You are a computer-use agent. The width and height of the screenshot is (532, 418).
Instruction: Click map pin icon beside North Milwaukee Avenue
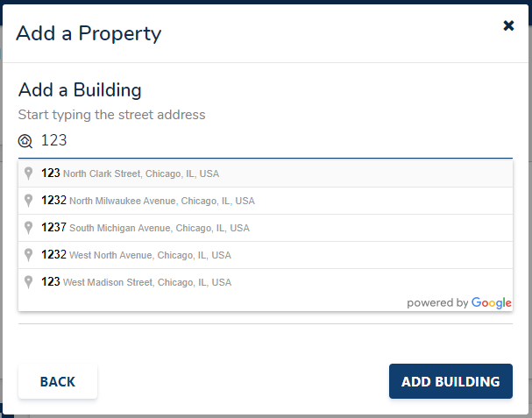pos(29,201)
